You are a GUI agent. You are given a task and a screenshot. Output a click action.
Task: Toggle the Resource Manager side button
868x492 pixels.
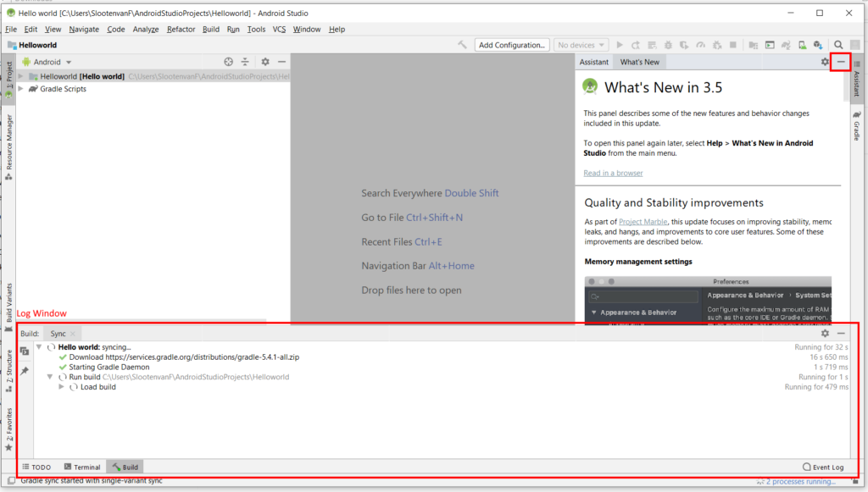click(x=8, y=147)
